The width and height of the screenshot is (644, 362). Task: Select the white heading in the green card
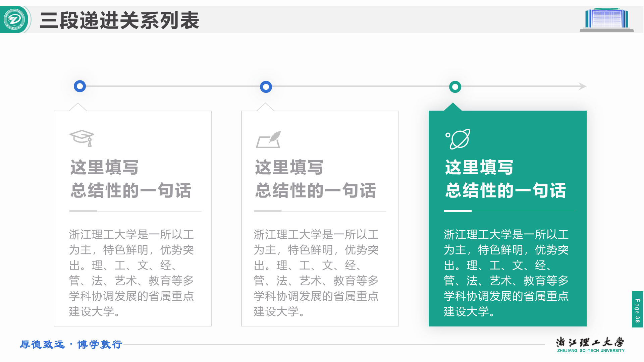click(x=505, y=179)
